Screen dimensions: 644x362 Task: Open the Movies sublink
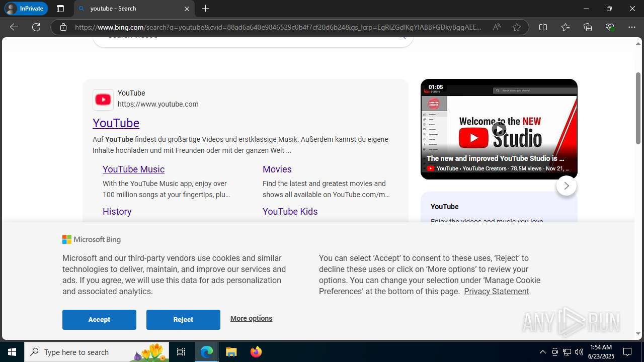point(277,169)
